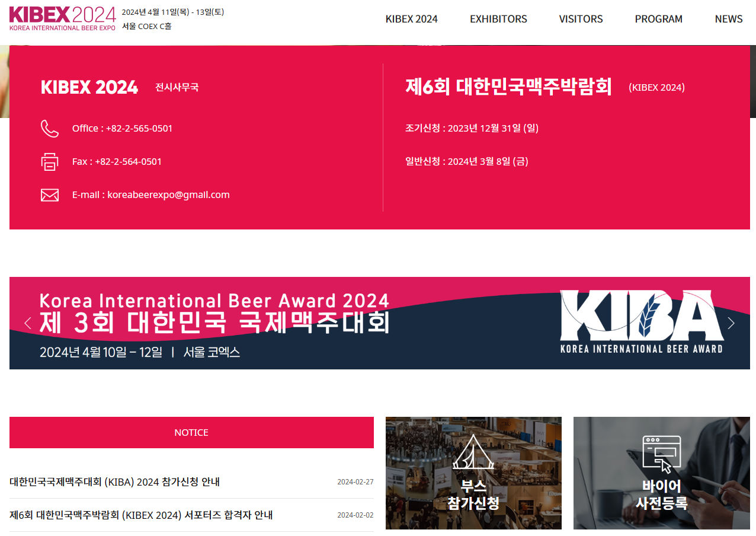
Task: Open the PROGRAM menu
Action: (658, 19)
